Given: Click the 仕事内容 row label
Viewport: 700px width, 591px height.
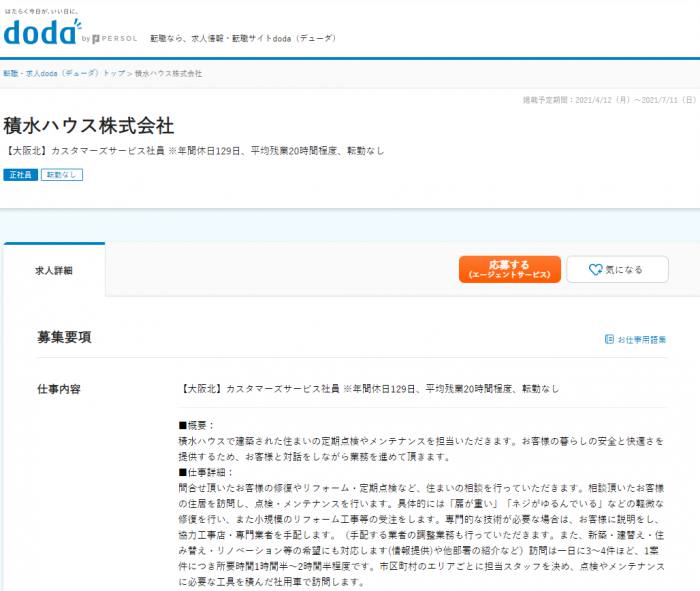Looking at the screenshot, I should click(59, 389).
